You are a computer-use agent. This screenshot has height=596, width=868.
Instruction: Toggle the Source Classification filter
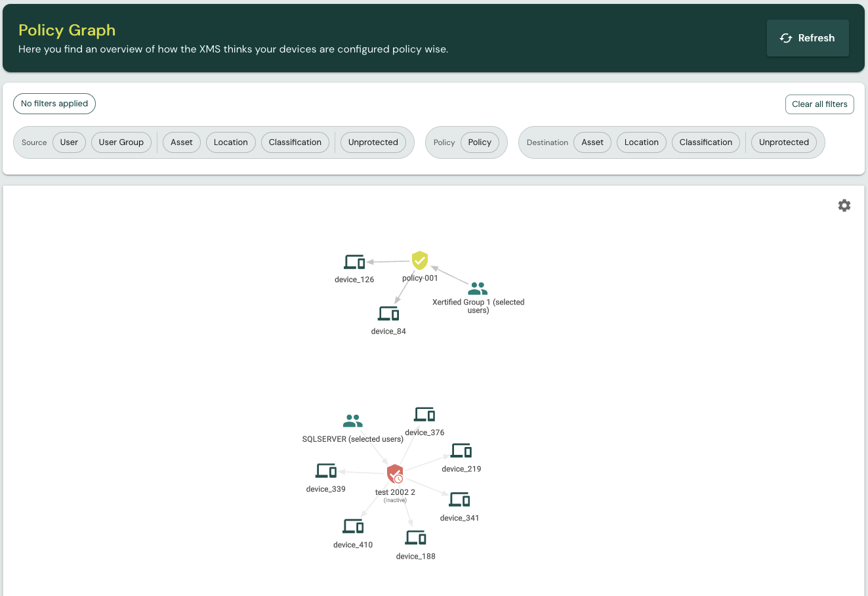(x=295, y=142)
